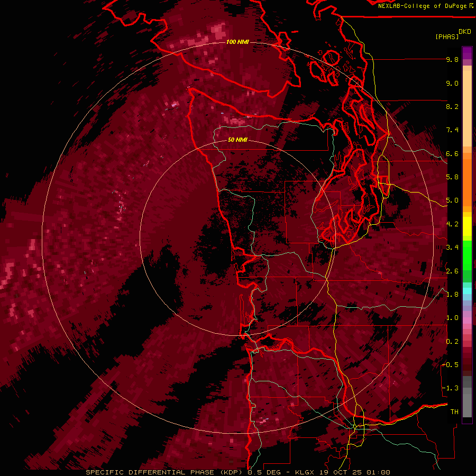Click the 19 OCT 25 date text

coord(341,472)
